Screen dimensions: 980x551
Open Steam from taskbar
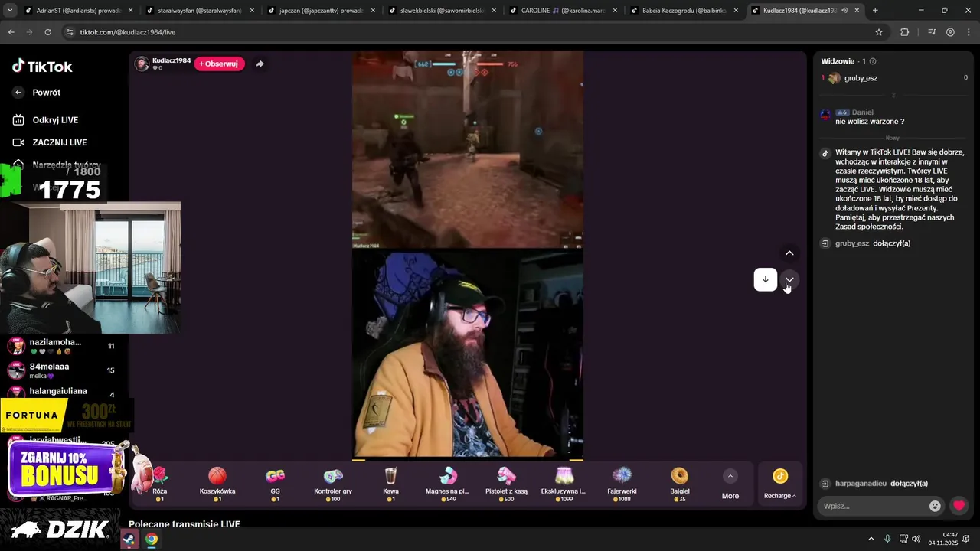coord(129,539)
